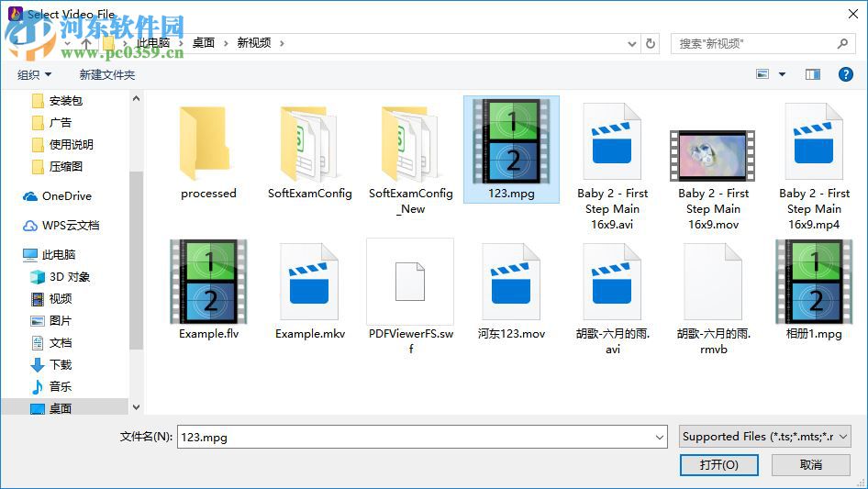Navigate to 新视频 in breadcrumb
Screen dimensions: 868x489
[254, 42]
